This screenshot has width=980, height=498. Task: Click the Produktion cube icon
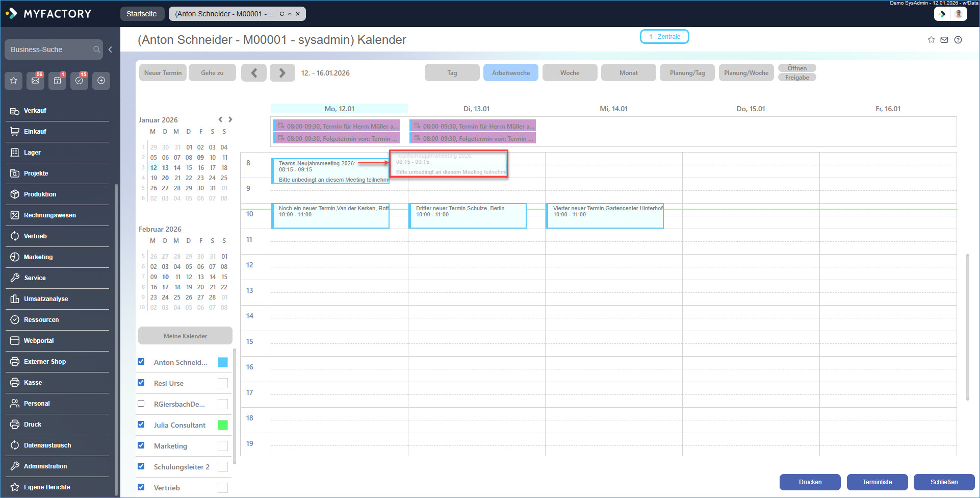pyautogui.click(x=15, y=194)
